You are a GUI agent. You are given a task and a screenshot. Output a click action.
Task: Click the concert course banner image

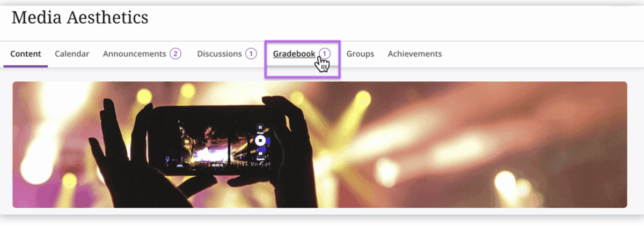point(320,145)
